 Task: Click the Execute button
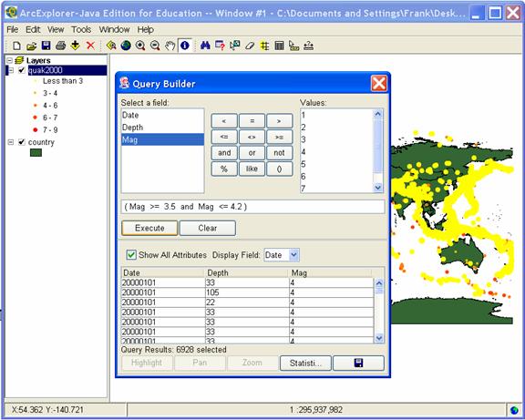[149, 228]
